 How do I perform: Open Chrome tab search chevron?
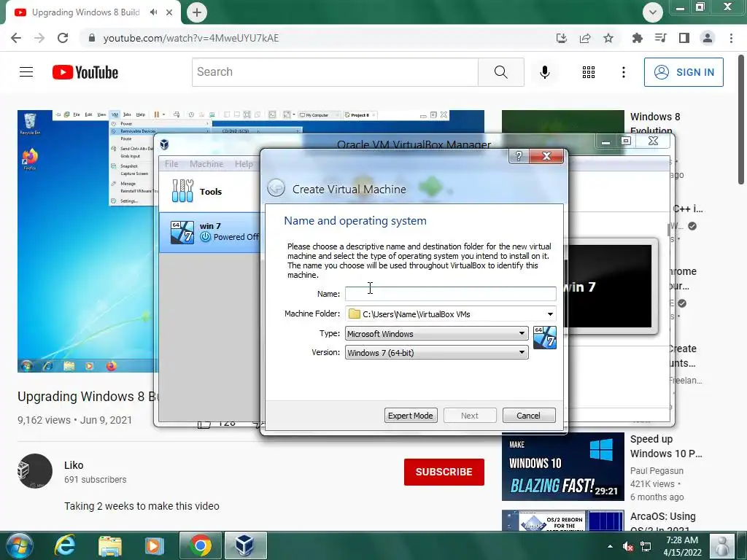tap(653, 12)
